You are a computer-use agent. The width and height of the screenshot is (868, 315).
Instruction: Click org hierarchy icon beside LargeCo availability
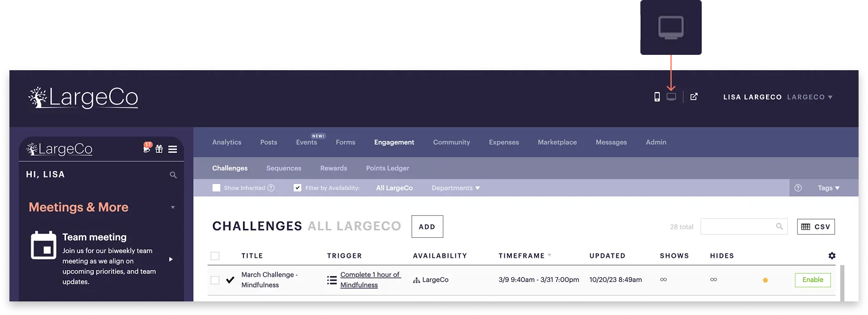(417, 280)
